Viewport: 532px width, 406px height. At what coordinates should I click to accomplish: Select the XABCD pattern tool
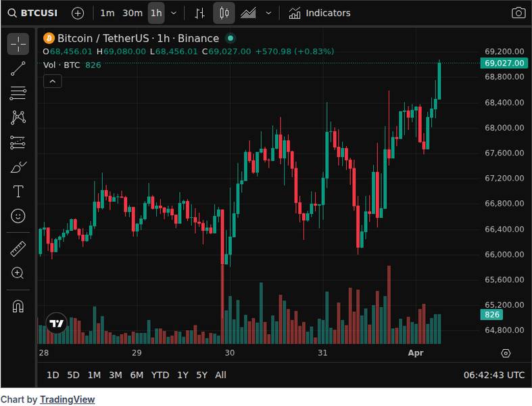coord(18,118)
